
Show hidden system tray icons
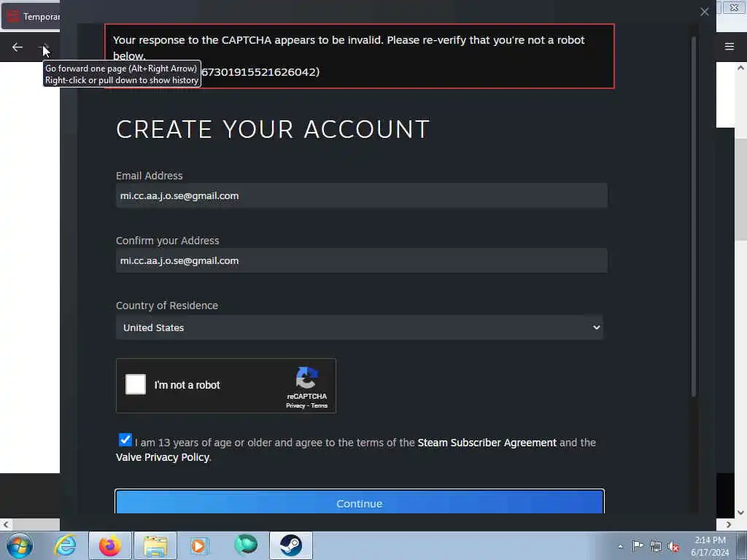tap(620, 546)
